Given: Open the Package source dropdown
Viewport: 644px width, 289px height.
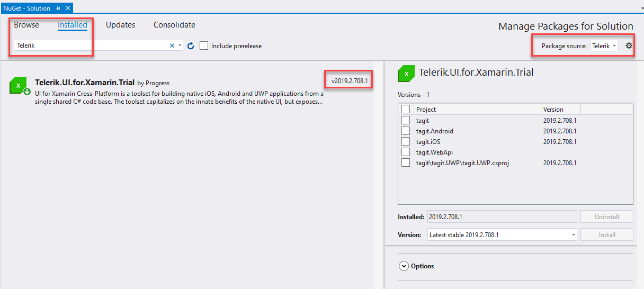Looking at the screenshot, I should [604, 46].
